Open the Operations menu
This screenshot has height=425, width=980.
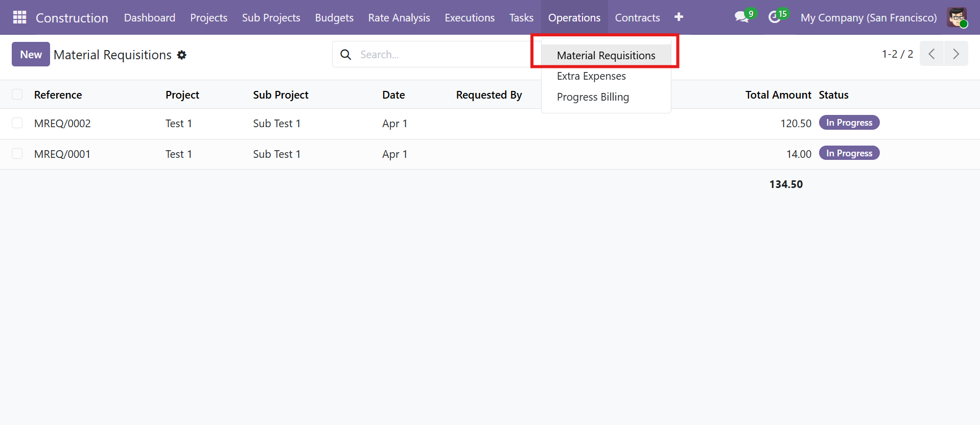pyautogui.click(x=574, y=17)
